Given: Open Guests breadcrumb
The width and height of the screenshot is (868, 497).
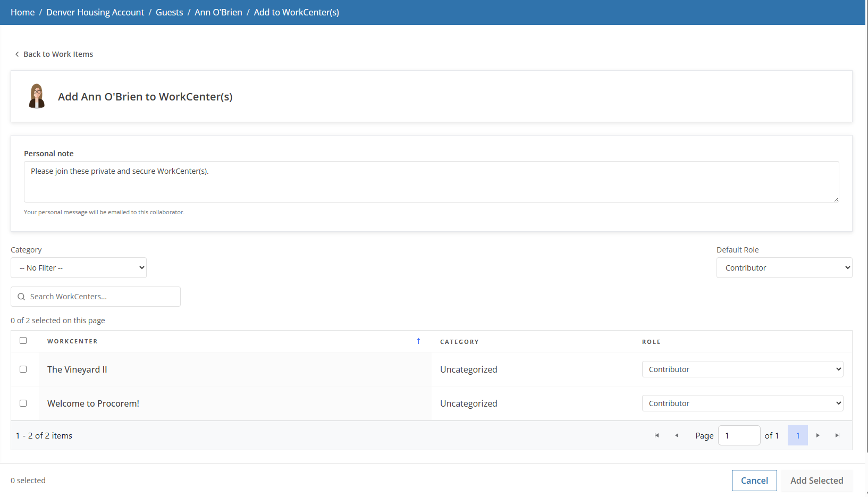Looking at the screenshot, I should pos(169,12).
